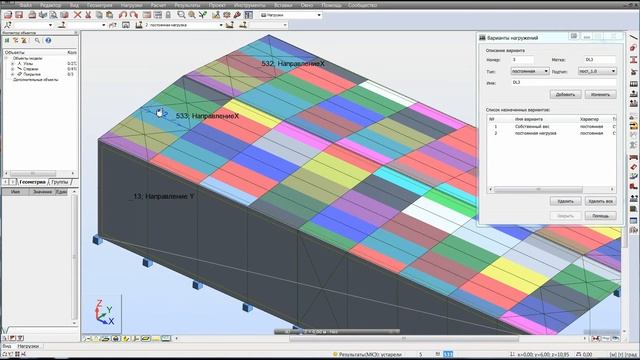
Task: Open the Инструменты menu
Action: click(249, 5)
